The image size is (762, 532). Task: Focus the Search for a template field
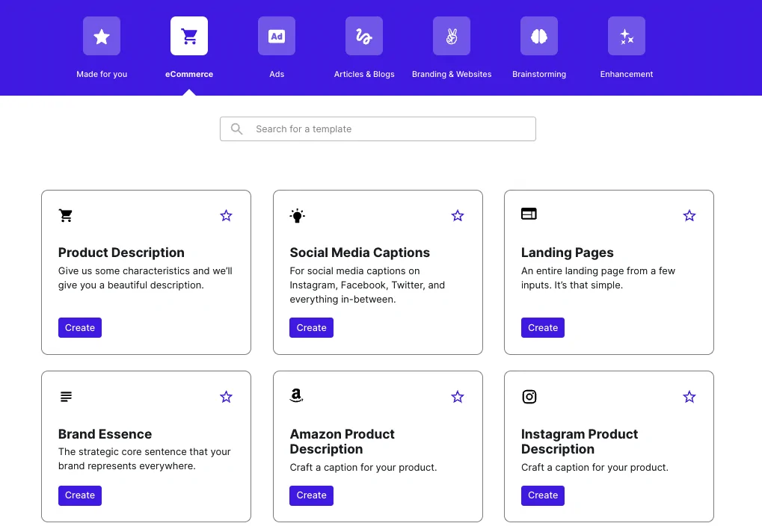tap(389, 129)
